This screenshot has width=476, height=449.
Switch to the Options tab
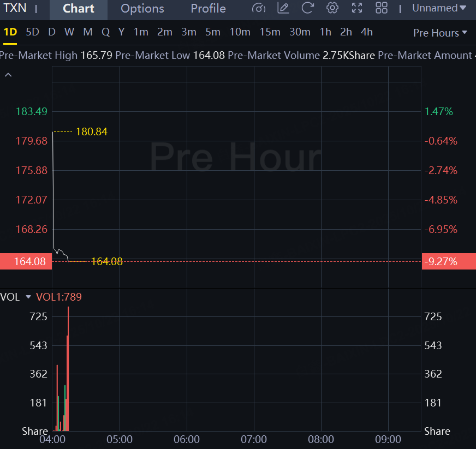[x=142, y=9]
